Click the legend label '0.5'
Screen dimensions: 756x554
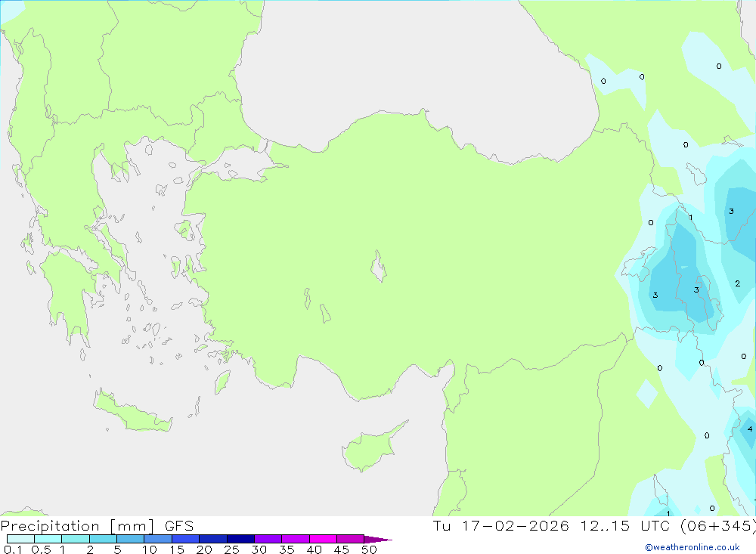[x=41, y=549]
